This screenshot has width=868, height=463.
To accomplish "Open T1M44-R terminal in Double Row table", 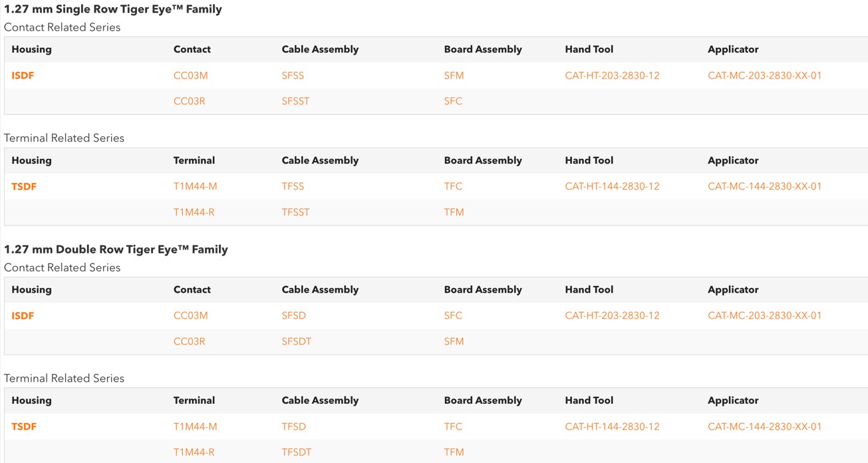I will click(194, 452).
